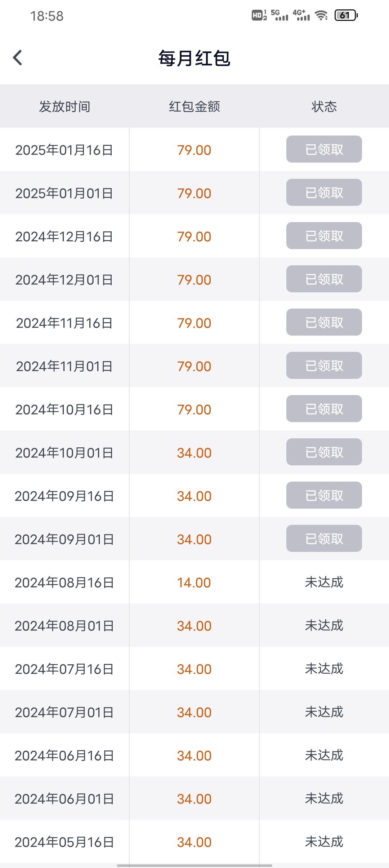Tap the 每月红包 page title

pos(194,58)
